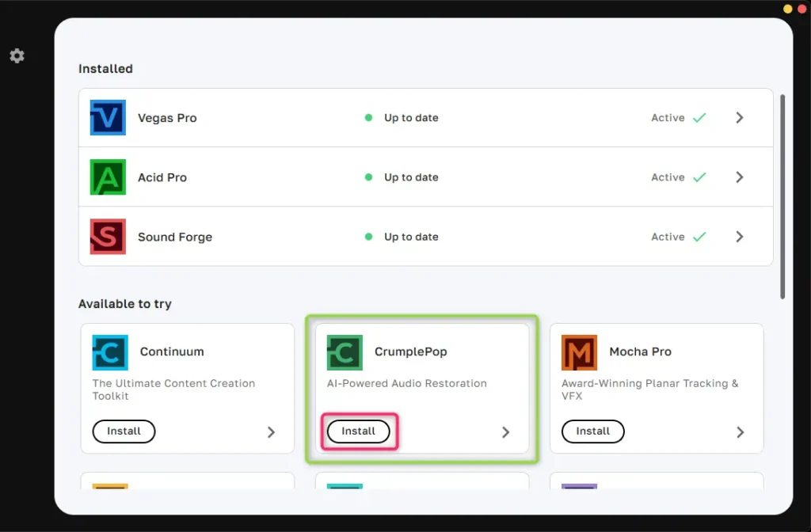The height and width of the screenshot is (532, 811).
Task: Click the yellow minimize window button
Action: point(787,9)
